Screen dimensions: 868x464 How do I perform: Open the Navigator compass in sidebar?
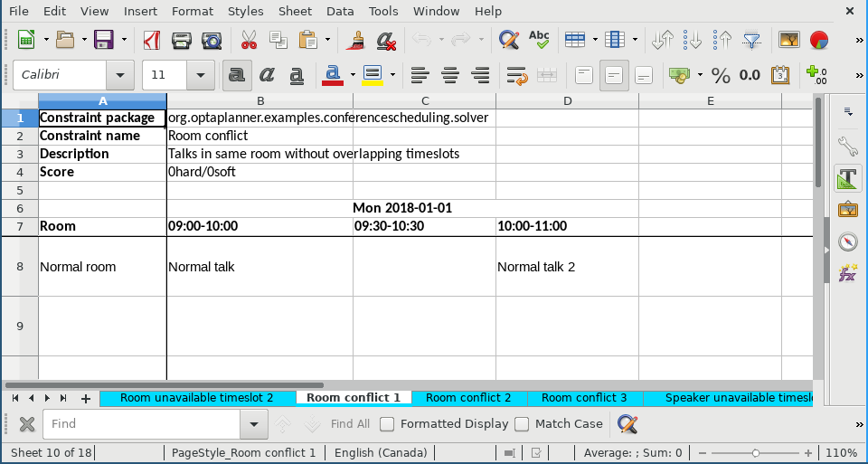[x=847, y=241]
